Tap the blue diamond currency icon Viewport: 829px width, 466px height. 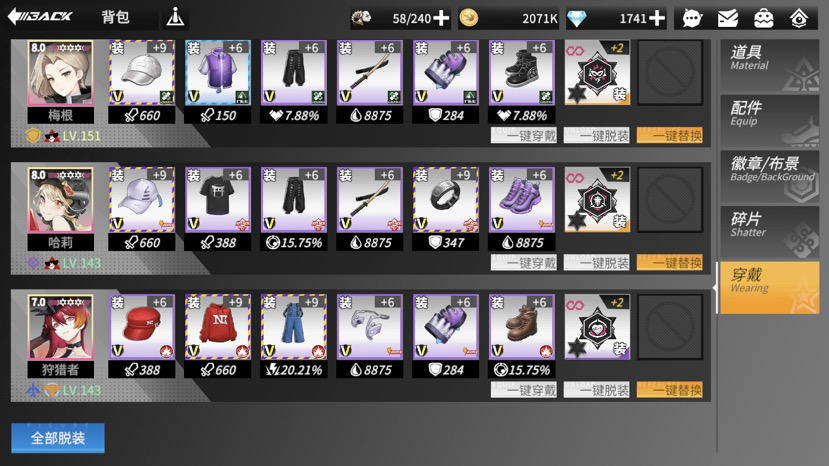coord(576,19)
